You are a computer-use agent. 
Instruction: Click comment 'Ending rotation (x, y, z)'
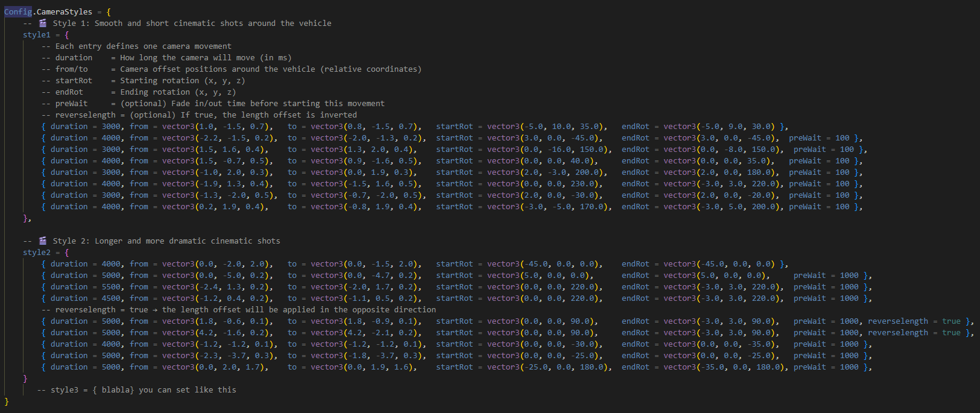[x=178, y=92]
